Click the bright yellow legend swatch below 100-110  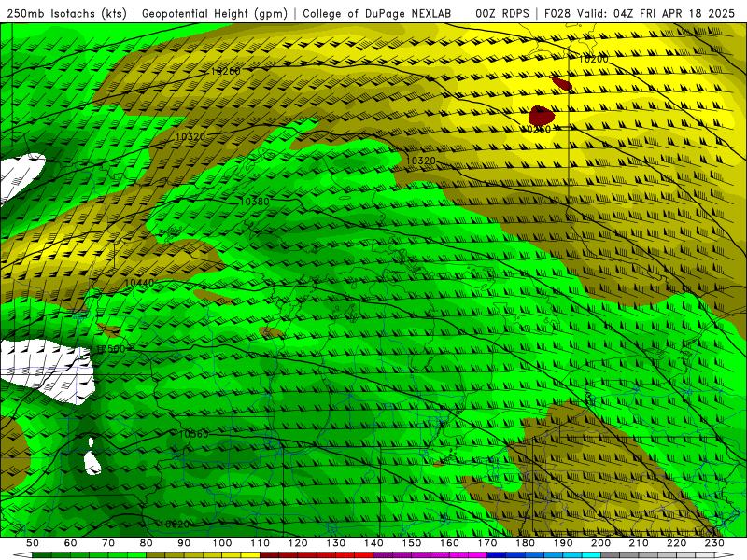coord(250,554)
